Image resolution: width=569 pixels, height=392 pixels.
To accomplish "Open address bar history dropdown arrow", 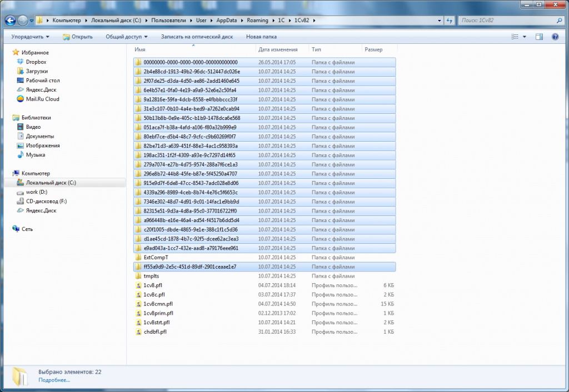I will [440, 21].
